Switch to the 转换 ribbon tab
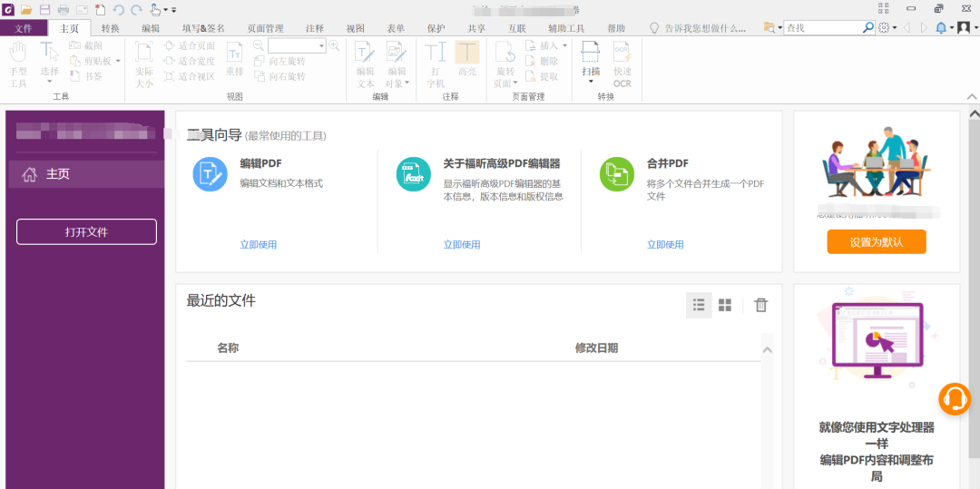 [111, 28]
